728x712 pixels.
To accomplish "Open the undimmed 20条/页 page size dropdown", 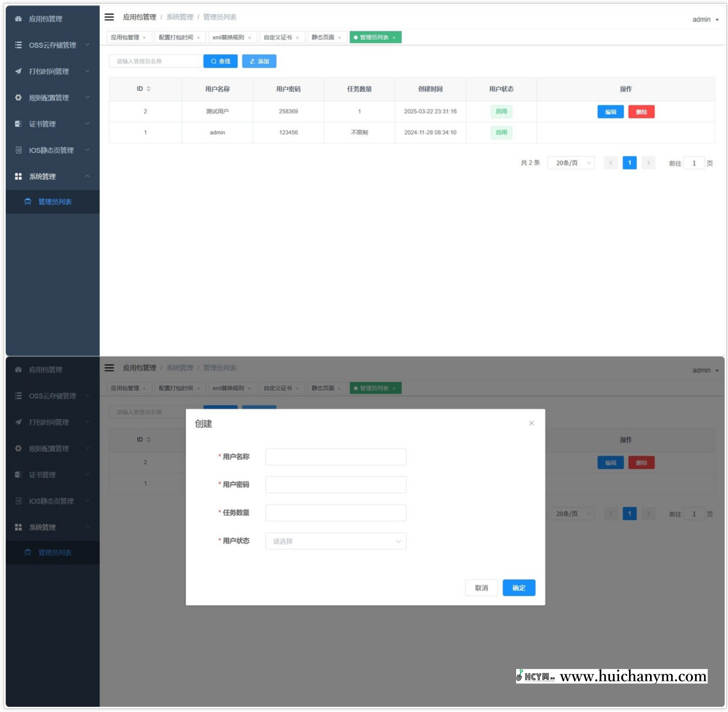I will pyautogui.click(x=571, y=163).
